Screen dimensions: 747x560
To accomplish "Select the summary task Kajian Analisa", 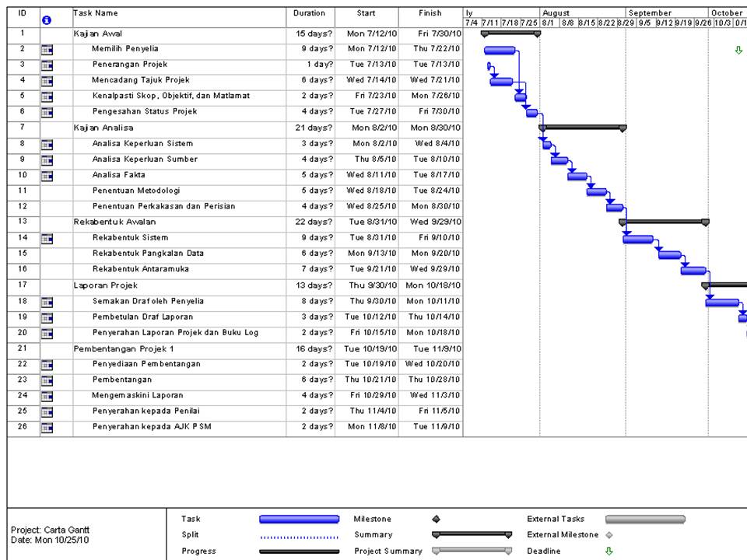I will point(104,127).
